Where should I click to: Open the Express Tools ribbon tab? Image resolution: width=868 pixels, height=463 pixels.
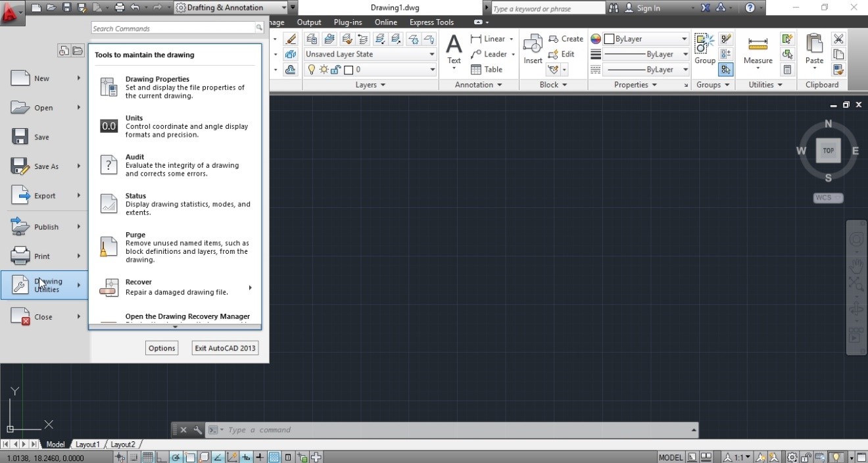431,22
